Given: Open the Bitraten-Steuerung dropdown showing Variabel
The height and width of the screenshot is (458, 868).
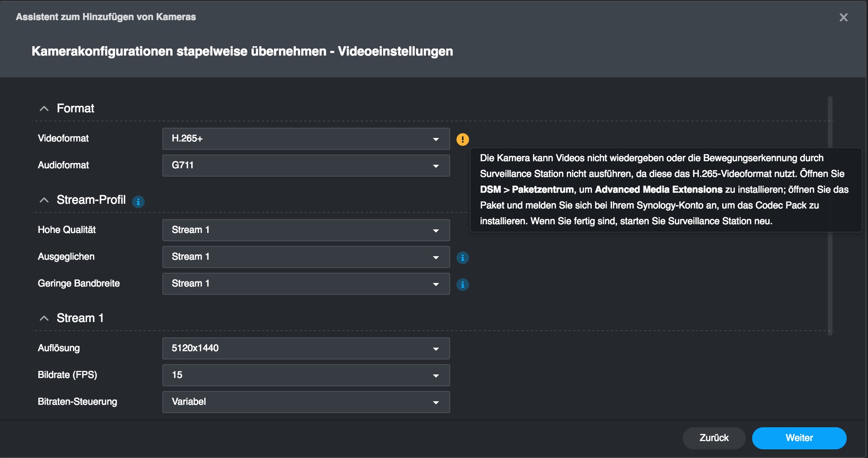Looking at the screenshot, I should 306,402.
